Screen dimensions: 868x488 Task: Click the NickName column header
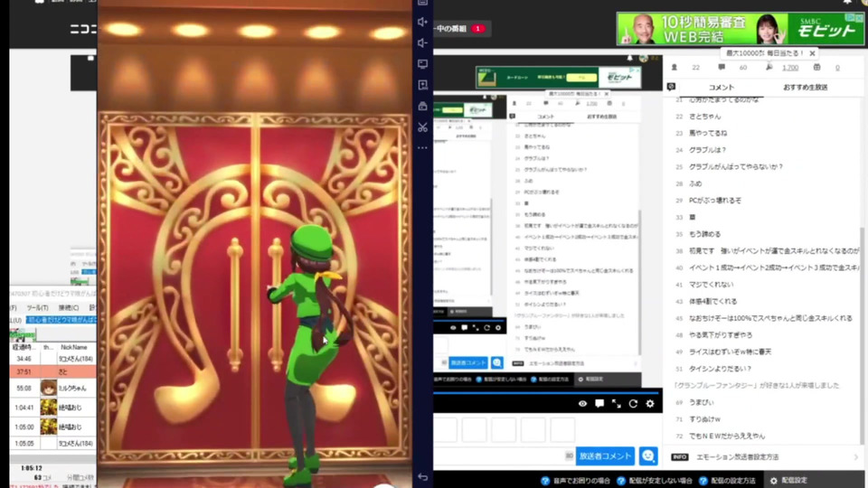(x=73, y=347)
